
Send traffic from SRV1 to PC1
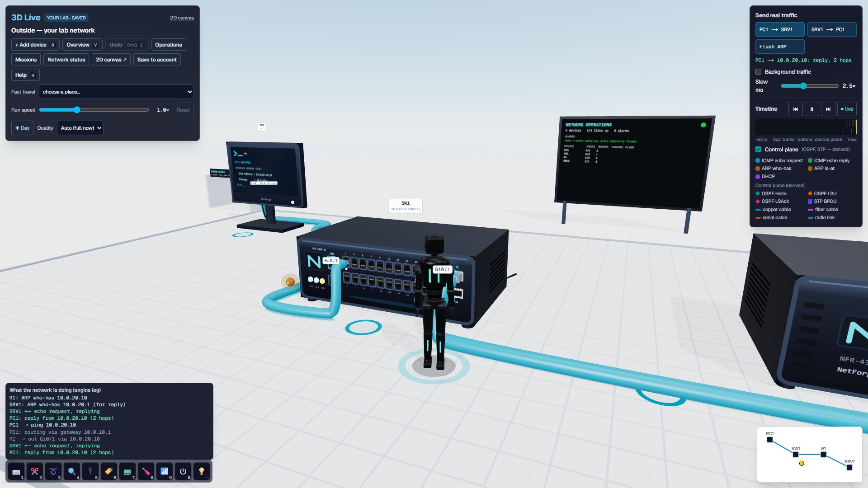click(x=832, y=29)
